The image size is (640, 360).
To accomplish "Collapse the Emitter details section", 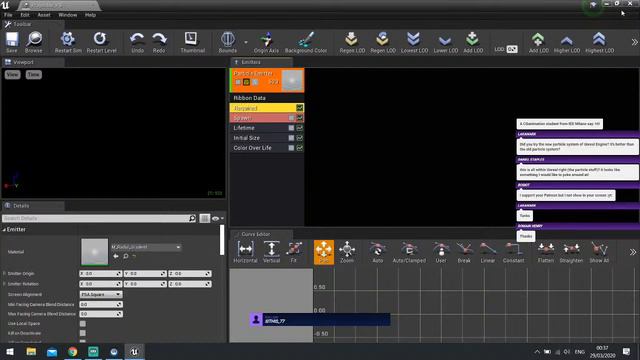I will click(4, 230).
